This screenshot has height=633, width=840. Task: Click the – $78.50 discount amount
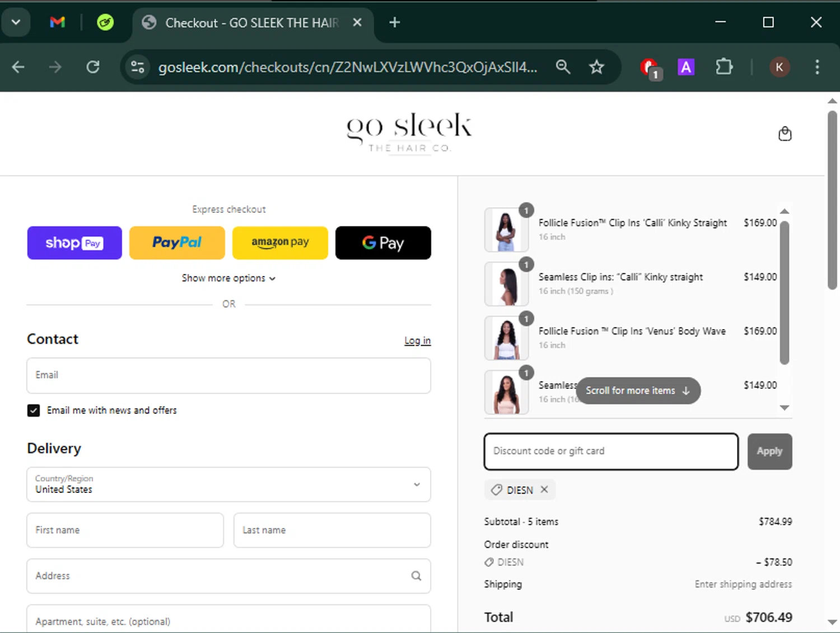774,562
